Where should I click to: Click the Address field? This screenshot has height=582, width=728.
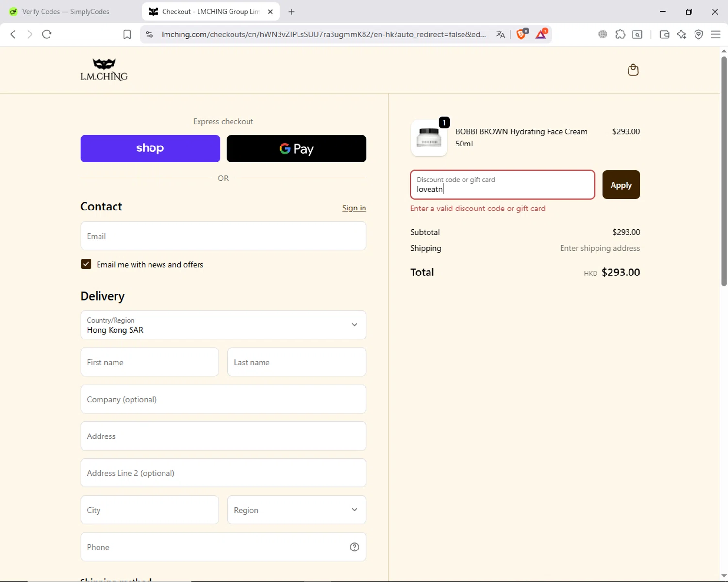(223, 436)
